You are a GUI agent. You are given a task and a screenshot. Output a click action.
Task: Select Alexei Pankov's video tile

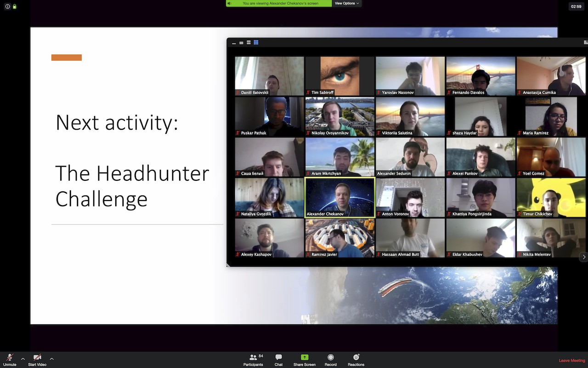pos(481,157)
